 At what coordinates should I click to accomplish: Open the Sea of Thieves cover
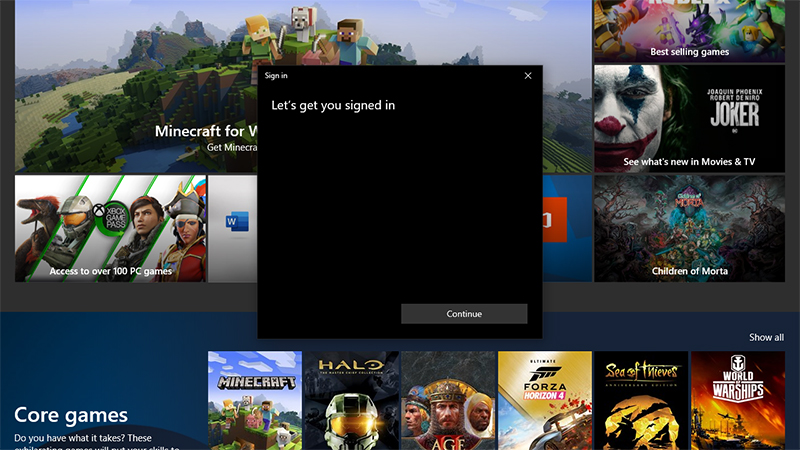tap(641, 401)
